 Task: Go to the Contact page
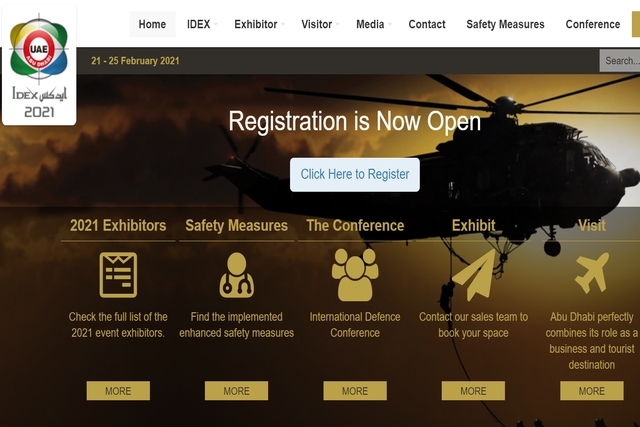pos(427,24)
